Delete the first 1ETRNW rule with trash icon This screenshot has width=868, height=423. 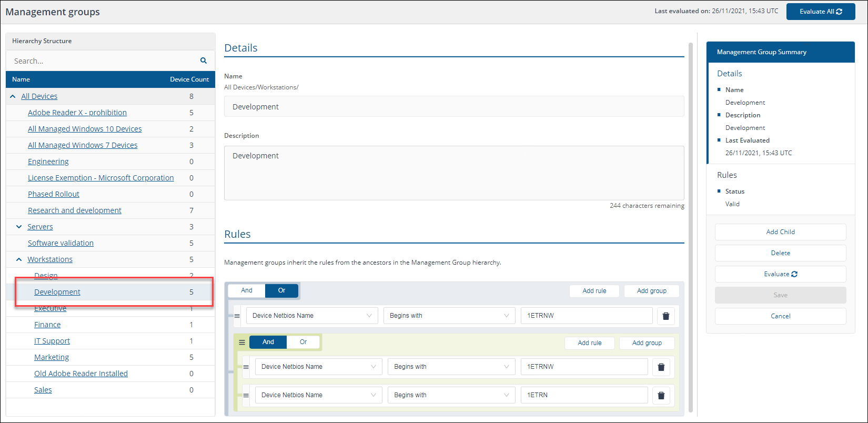pos(665,316)
